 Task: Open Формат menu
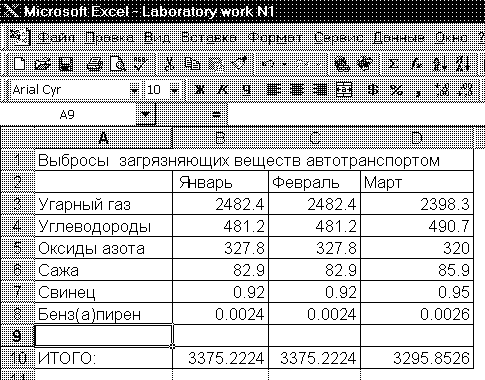coord(275,38)
